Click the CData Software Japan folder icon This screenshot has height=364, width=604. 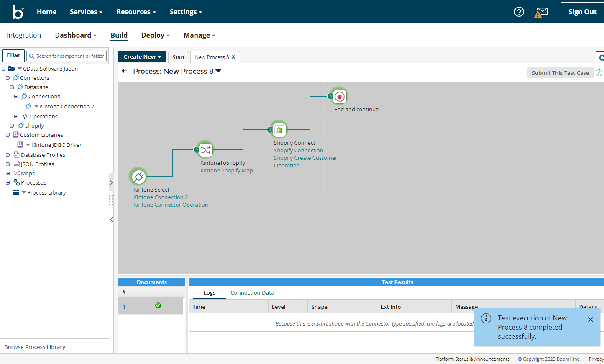12,69
